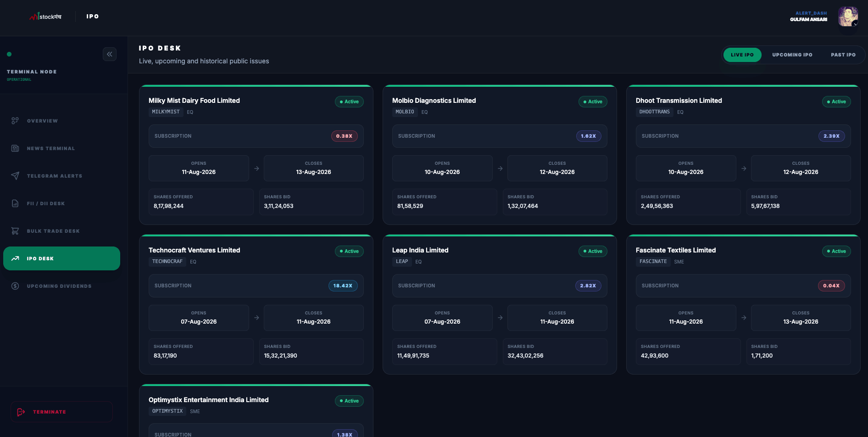Image resolution: width=868 pixels, height=437 pixels.
Task: Click the Active badge on Dhoot Transmission
Action: pyautogui.click(x=836, y=101)
